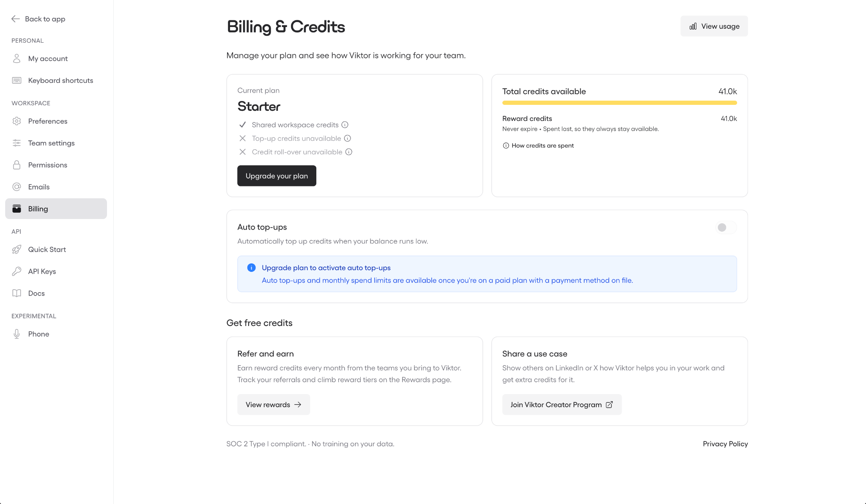
Task: Click the Credit roll-over unavailable label
Action: [x=297, y=152]
